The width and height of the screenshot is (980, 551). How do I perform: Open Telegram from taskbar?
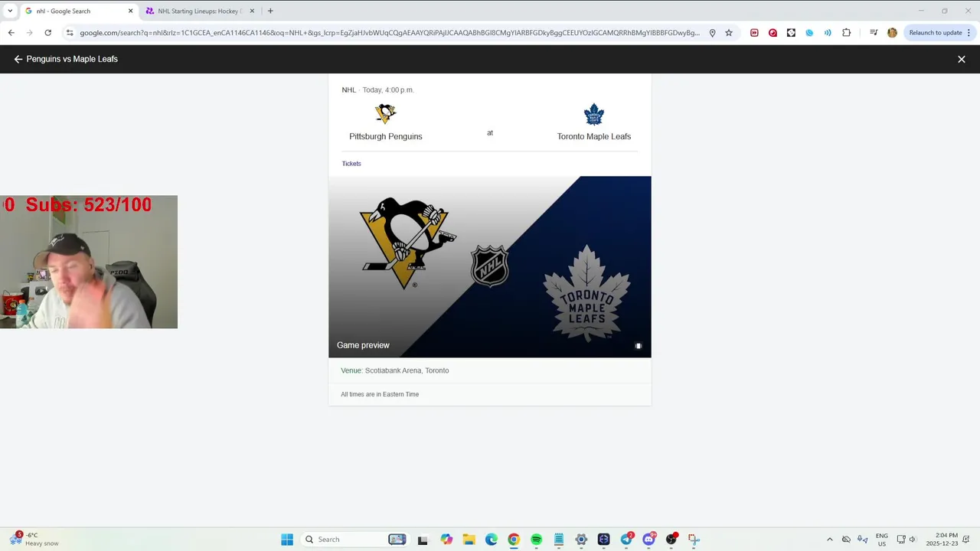tap(626, 540)
